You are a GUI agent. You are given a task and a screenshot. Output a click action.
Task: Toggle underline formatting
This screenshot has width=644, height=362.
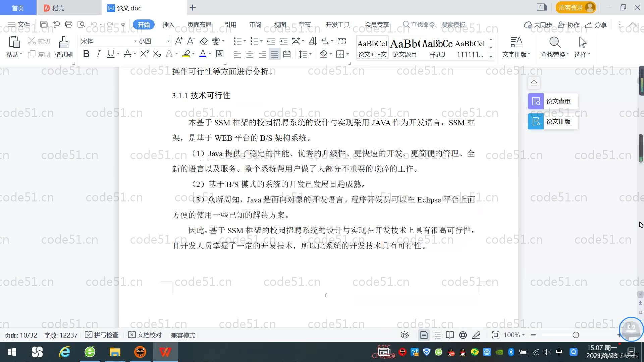110,54
